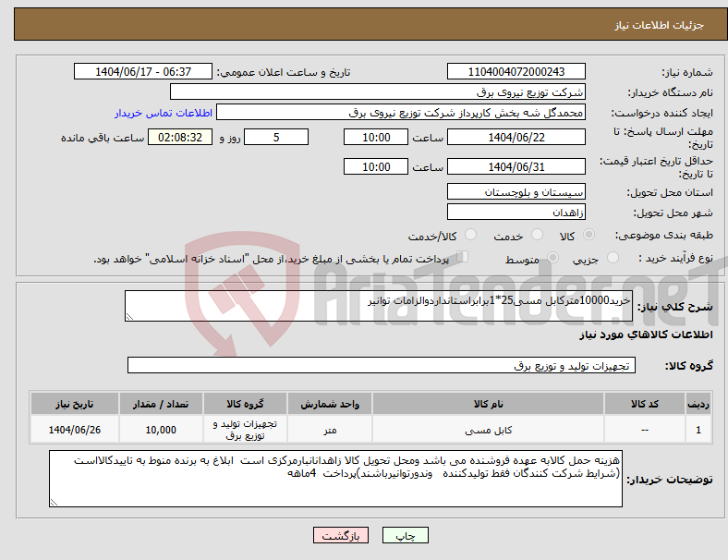Click the remaining days field showing 5
The image size is (728, 560).
(276, 137)
